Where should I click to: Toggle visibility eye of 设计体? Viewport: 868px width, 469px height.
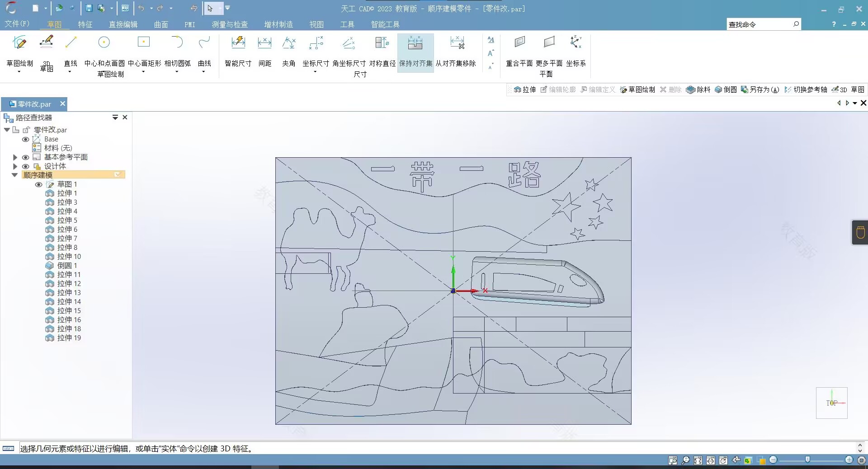[x=26, y=166]
